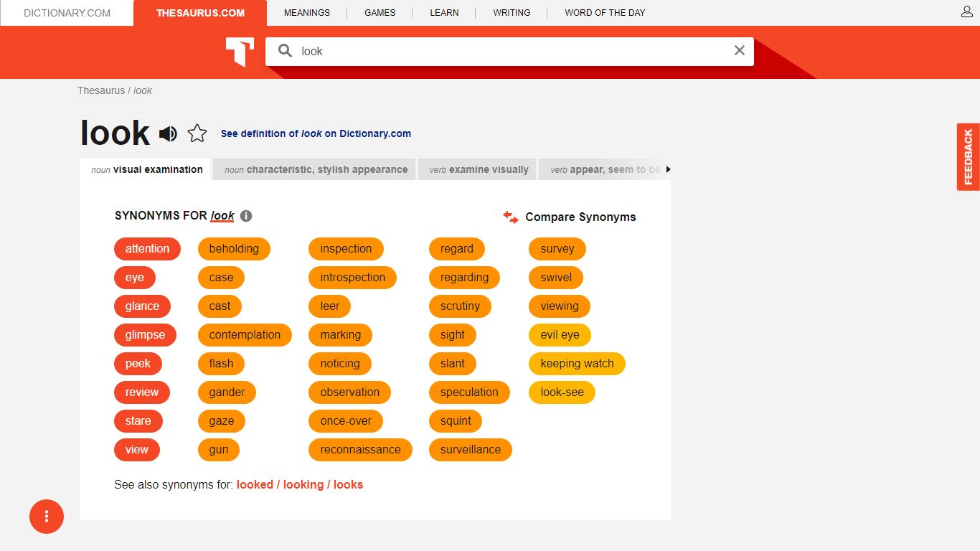Open the Word of the Day menu
The width and height of the screenshot is (980, 551).
605,13
